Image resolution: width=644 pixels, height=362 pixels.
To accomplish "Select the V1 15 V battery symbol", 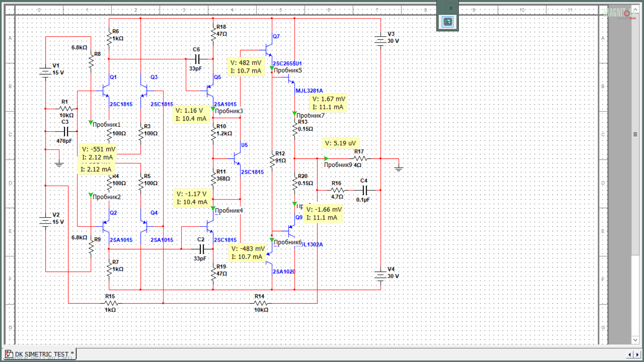I will tap(45, 72).
